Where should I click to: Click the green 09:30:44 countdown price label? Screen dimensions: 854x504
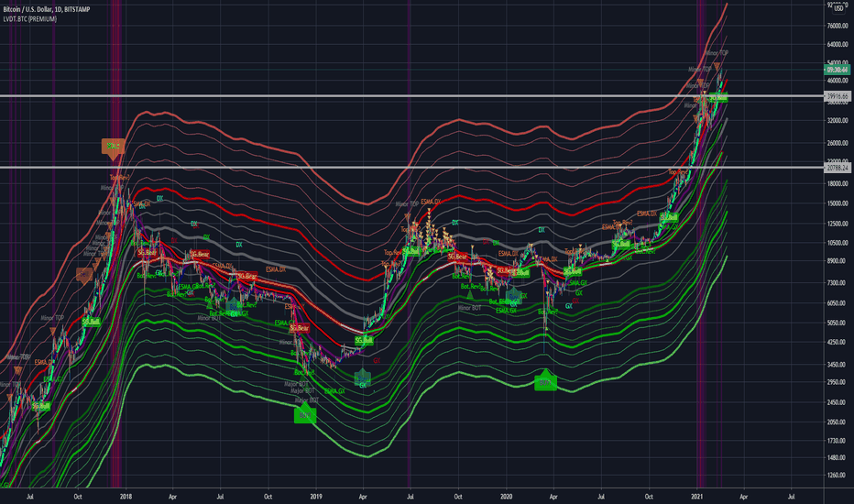838,70
